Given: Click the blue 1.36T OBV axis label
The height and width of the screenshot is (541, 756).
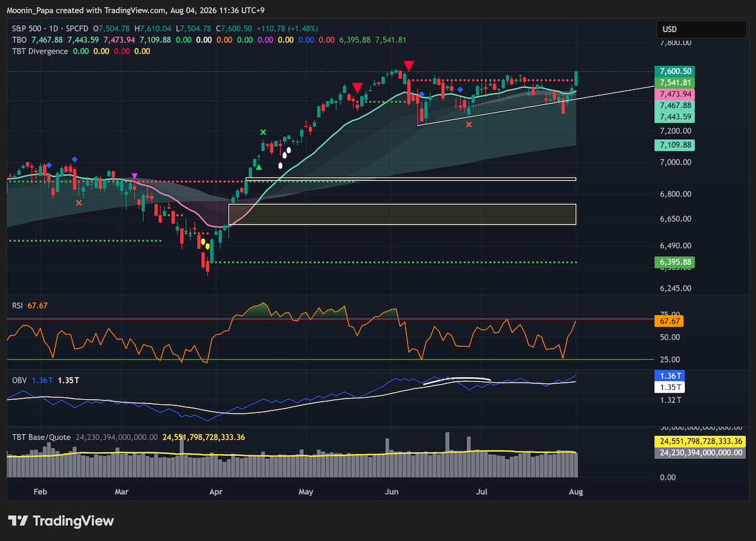Looking at the screenshot, I should click(669, 375).
